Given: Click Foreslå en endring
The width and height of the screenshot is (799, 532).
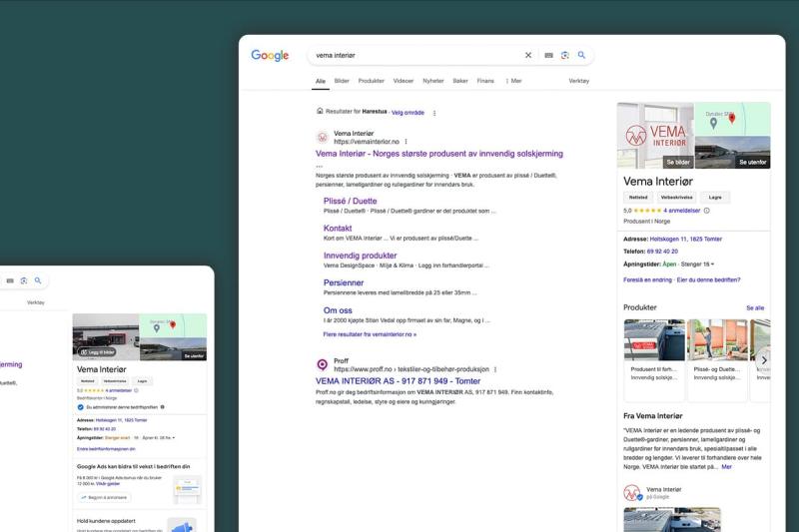Looking at the screenshot, I should pyautogui.click(x=647, y=280).
